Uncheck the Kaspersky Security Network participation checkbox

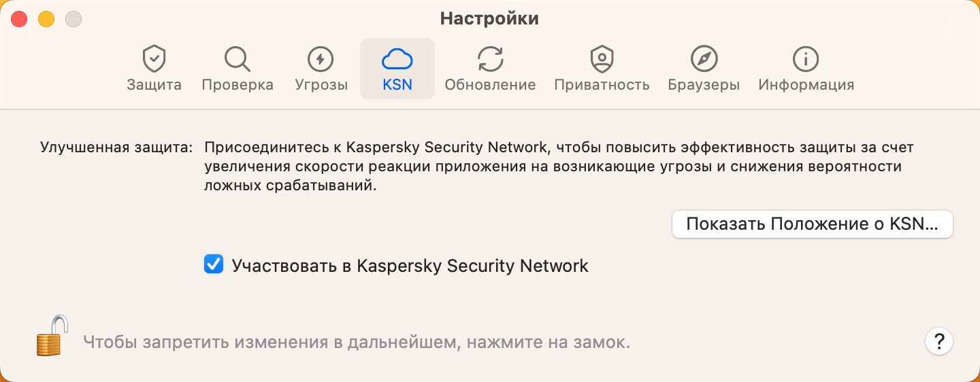tap(214, 264)
